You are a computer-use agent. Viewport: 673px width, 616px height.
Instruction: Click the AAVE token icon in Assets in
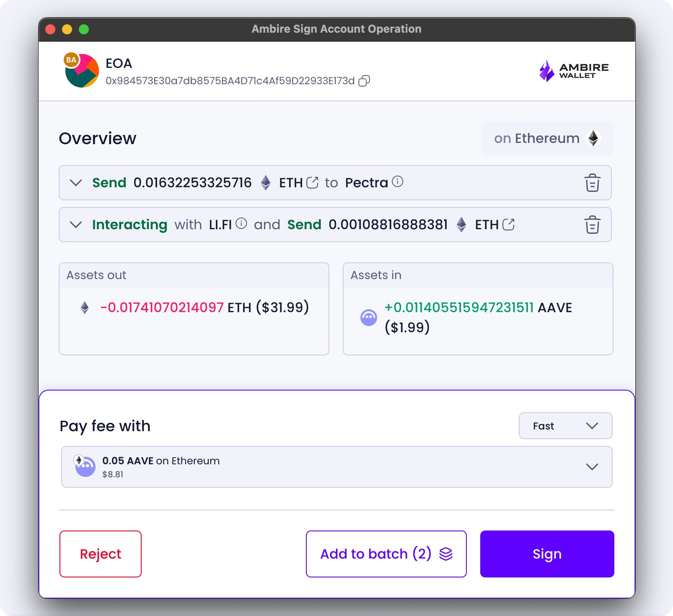(369, 318)
